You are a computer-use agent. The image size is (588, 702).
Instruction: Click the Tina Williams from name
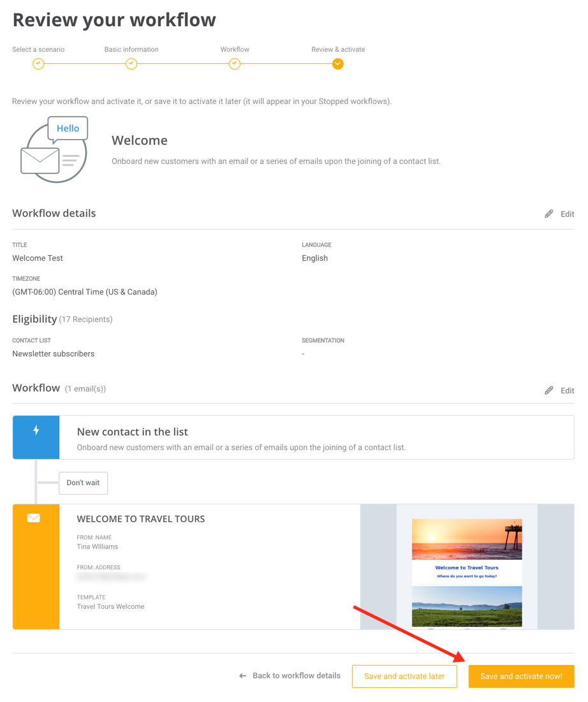click(x=98, y=546)
